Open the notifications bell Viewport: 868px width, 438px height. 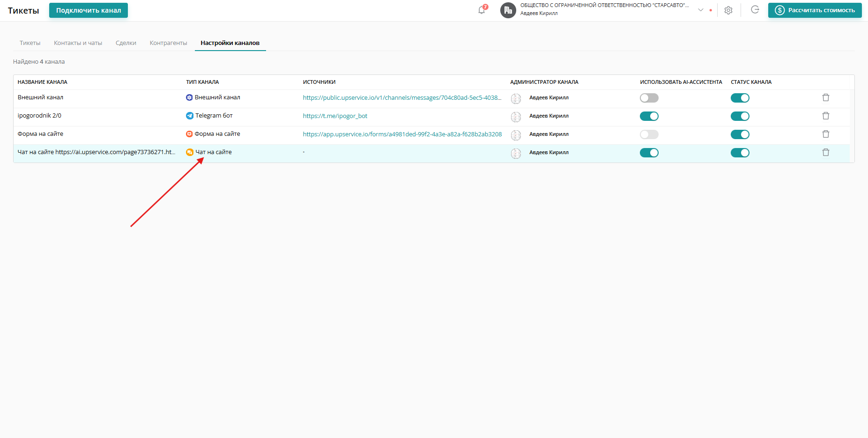point(482,10)
